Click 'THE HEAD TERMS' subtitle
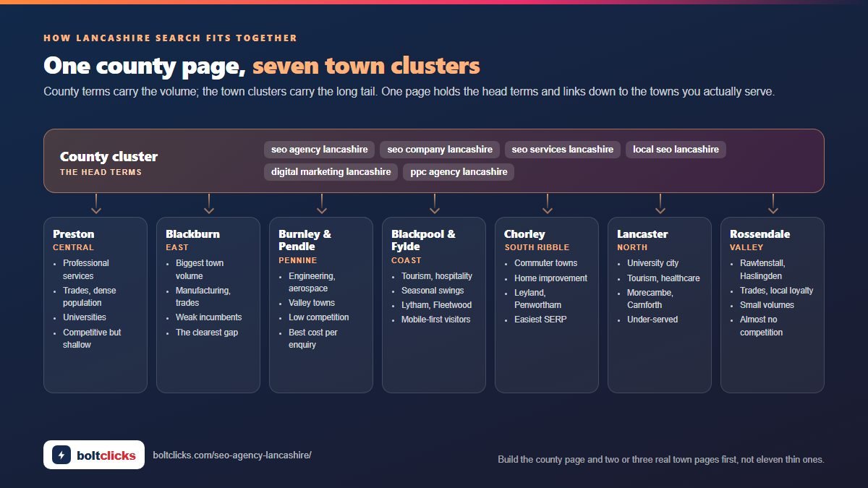868x488 pixels. pos(101,173)
